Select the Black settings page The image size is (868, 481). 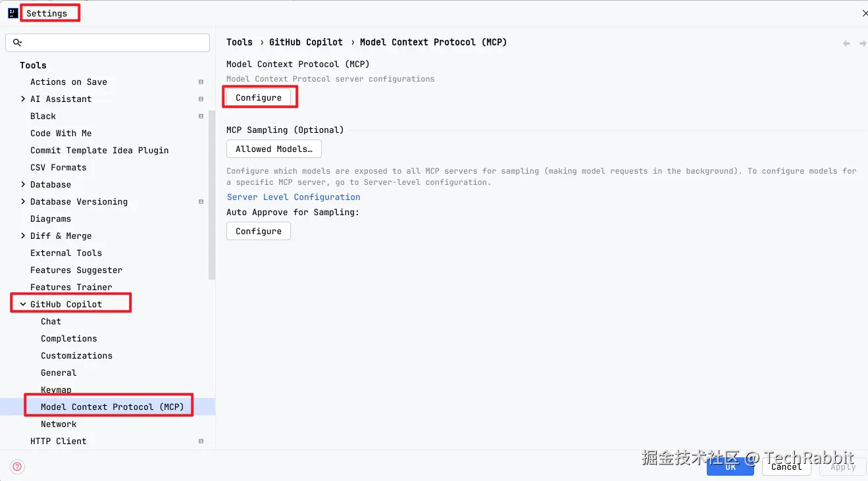click(x=43, y=116)
